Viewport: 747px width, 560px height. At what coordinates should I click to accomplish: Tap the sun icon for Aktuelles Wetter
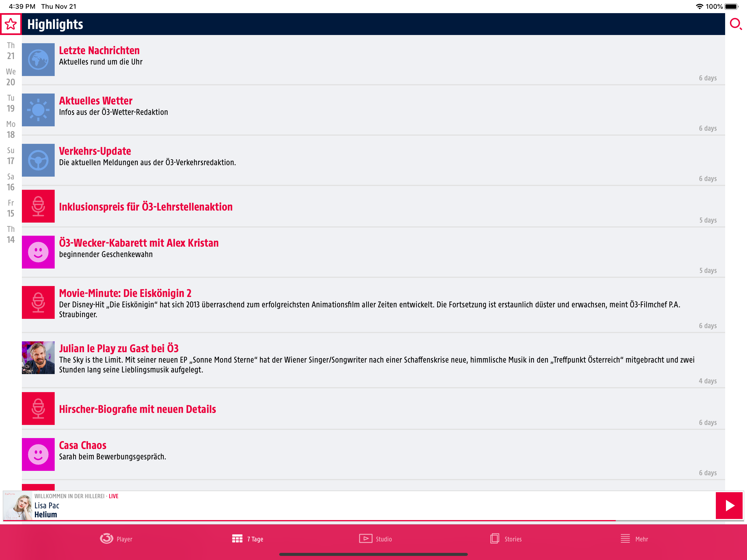pyautogui.click(x=38, y=110)
